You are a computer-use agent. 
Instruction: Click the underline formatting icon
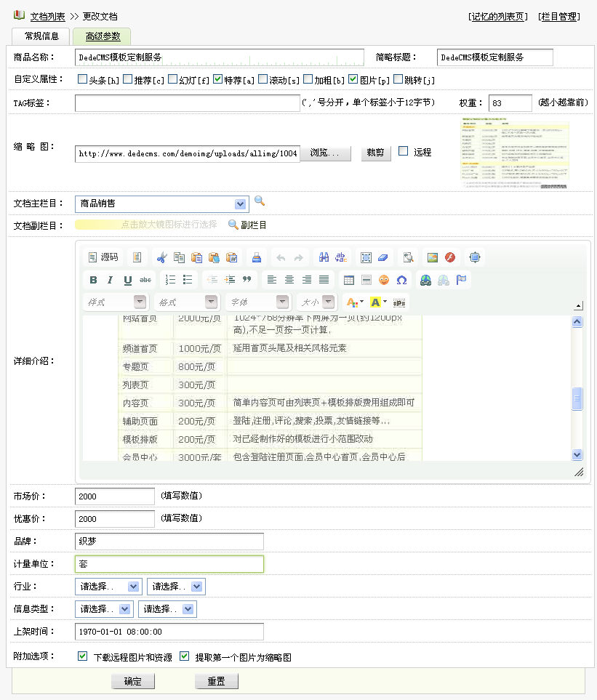tap(128, 280)
